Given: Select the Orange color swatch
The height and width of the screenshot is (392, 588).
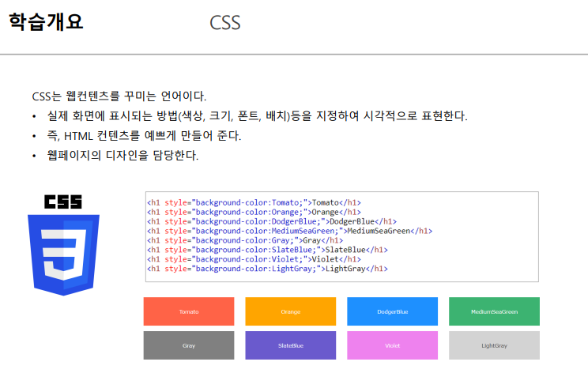Looking at the screenshot, I should [291, 311].
